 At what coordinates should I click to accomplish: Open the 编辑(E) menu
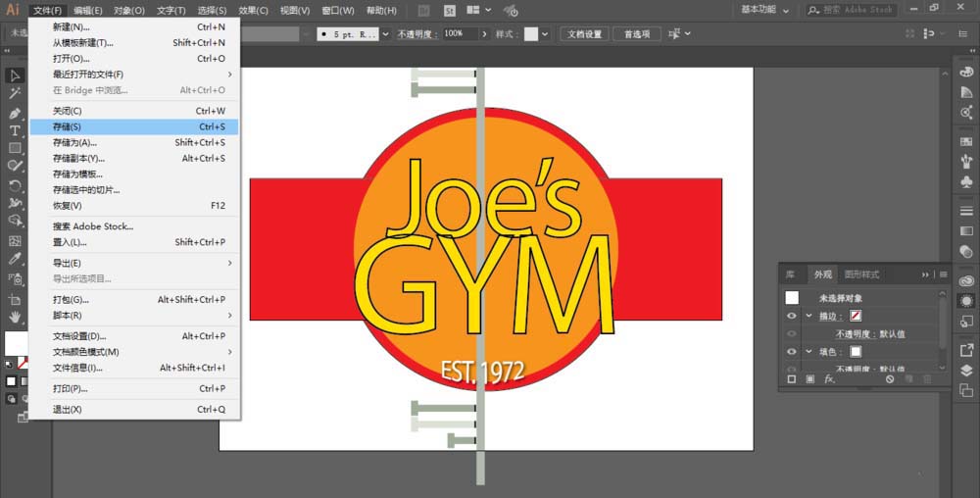pyautogui.click(x=87, y=11)
